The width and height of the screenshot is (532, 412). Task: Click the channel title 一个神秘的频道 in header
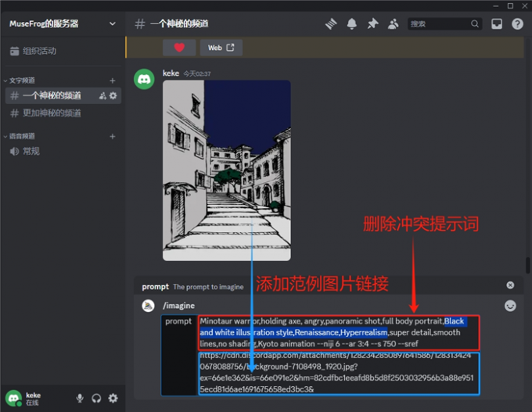[x=179, y=23]
